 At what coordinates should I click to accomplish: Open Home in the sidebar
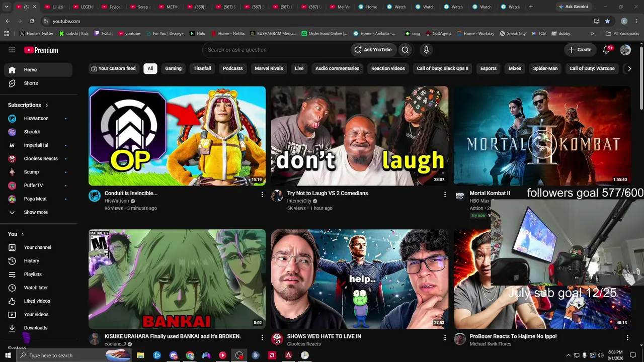coord(38,70)
